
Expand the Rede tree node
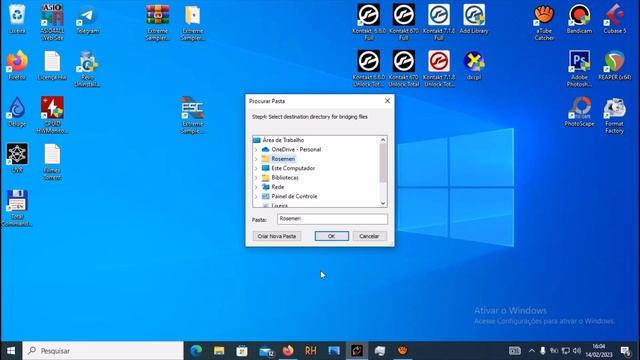pos(256,187)
